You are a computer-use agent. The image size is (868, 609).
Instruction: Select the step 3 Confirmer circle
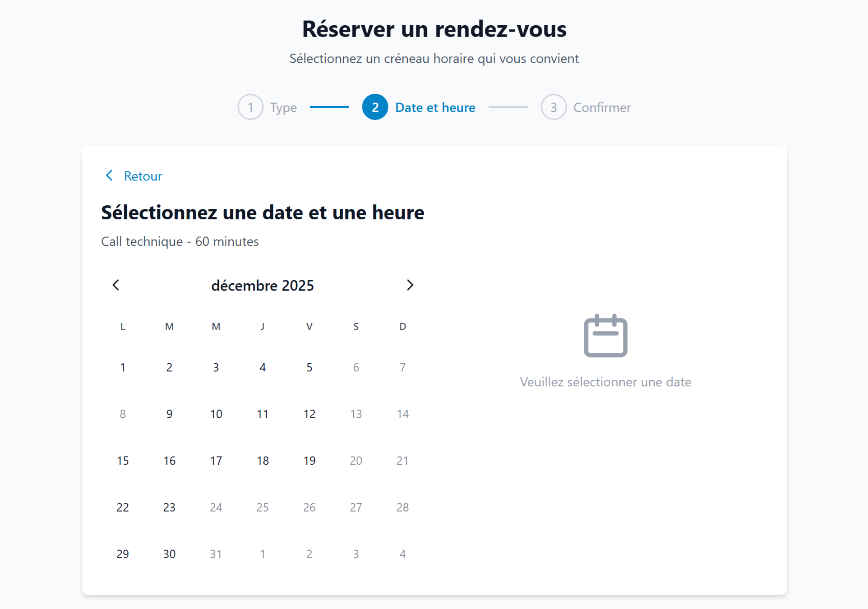point(554,107)
